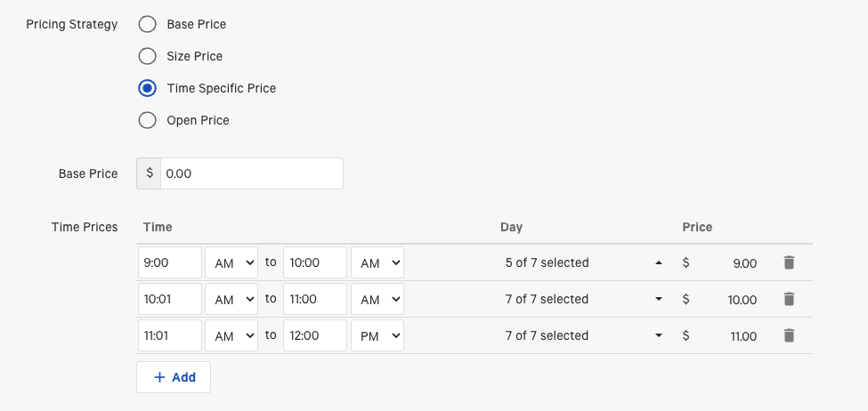Select Time Specific Price radio button
The width and height of the screenshot is (868, 411).
click(148, 88)
